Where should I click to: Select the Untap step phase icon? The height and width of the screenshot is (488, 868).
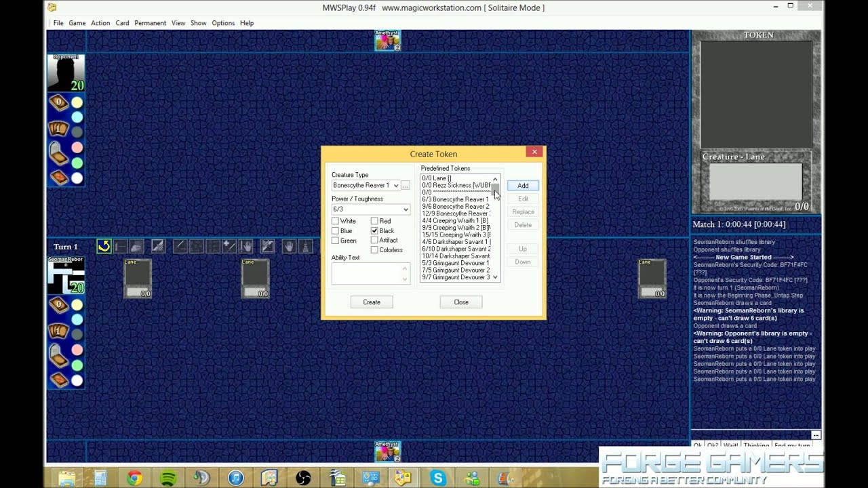pyautogui.click(x=104, y=246)
